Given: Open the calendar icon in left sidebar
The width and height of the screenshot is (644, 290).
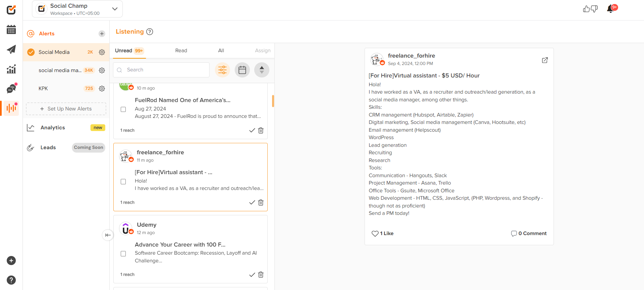Looking at the screenshot, I should click(x=11, y=30).
